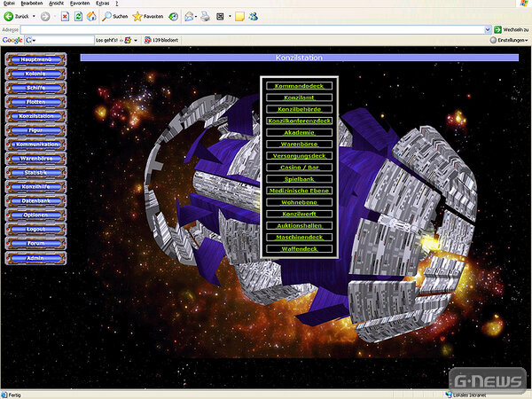
Task: Expand the address bar dropdown arrow
Action: point(488,29)
